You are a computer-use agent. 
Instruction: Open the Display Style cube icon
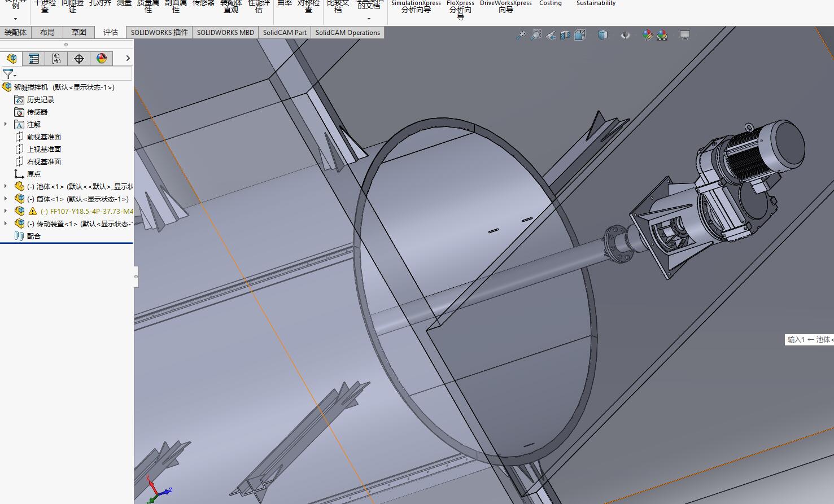(602, 35)
